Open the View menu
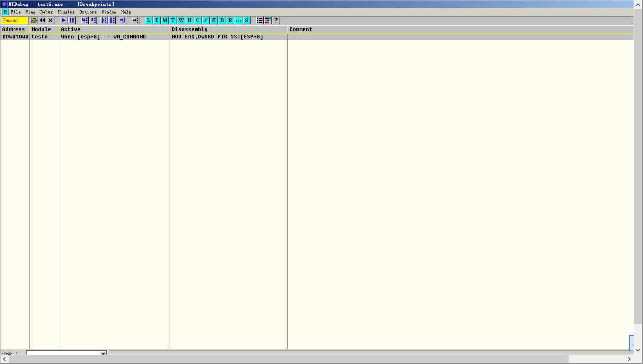The height and width of the screenshot is (364, 643). pos(30,12)
